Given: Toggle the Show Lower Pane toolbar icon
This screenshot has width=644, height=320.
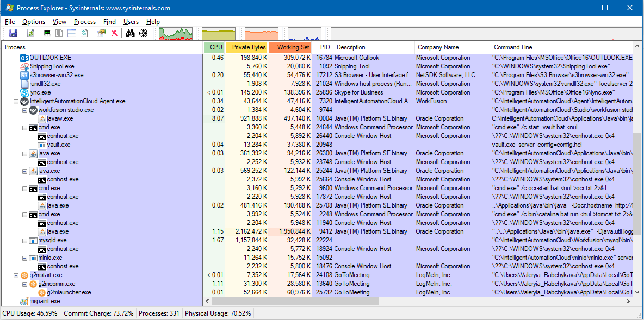Looking at the screenshot, I should [x=72, y=34].
